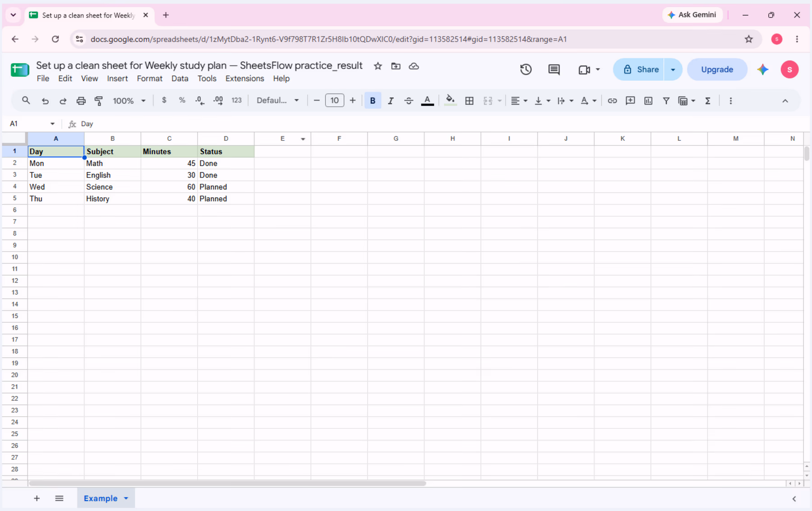
Task: Open horizontal align dropdown
Action: pyautogui.click(x=519, y=101)
